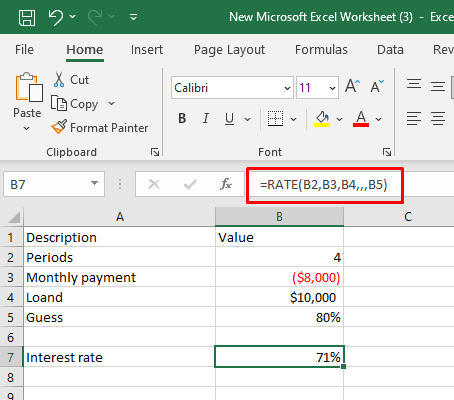Image resolution: width=454 pixels, height=400 pixels.
Task: Click the Monthly payment label cell
Action: (120, 277)
